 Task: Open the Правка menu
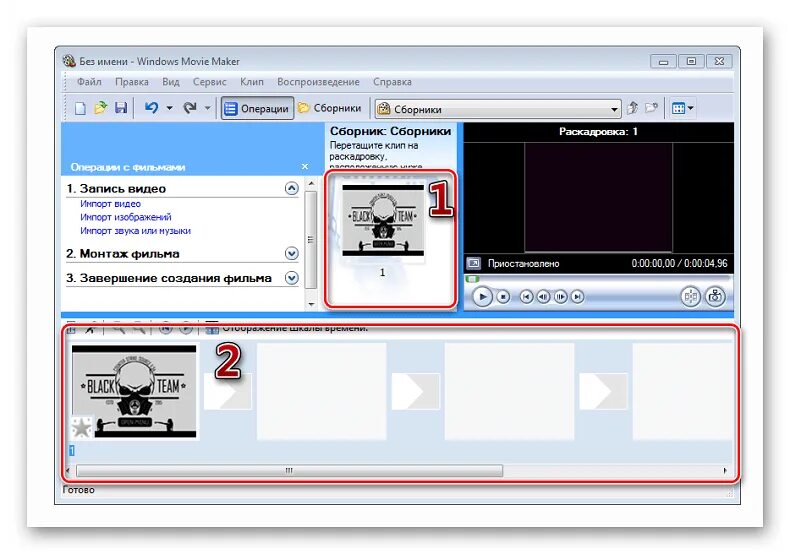131,82
